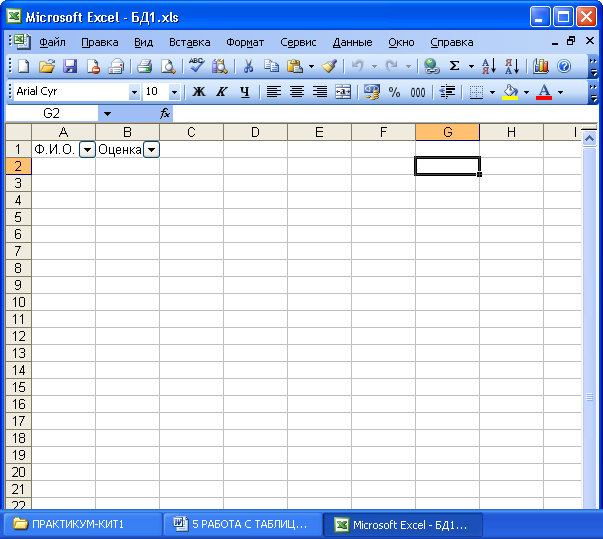Click the Permission icon in toolbar

(x=93, y=66)
